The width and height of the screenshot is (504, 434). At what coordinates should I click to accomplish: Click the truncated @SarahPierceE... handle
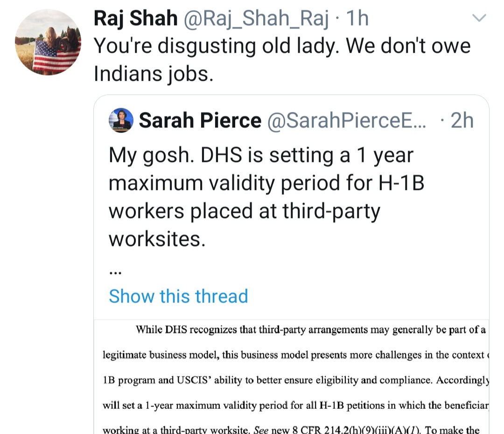click(x=346, y=121)
